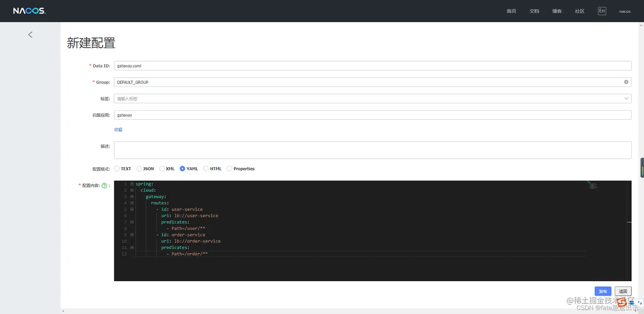Click line number 12 in the gutter

coord(124,254)
